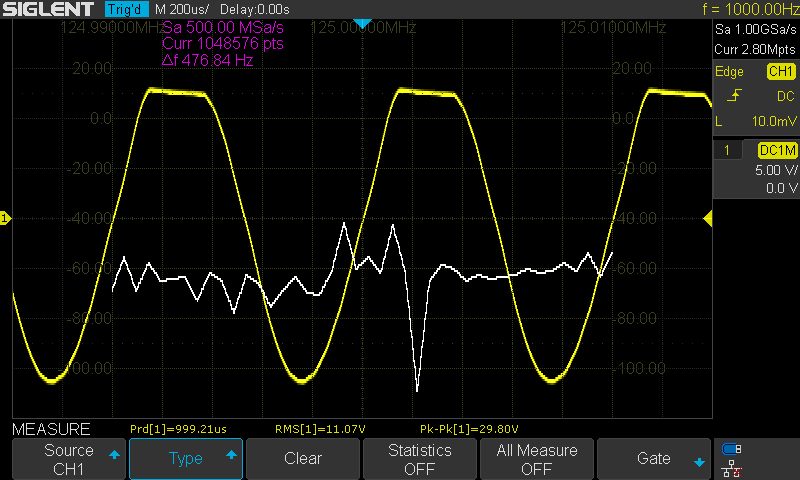Select the yellow CH1 trigger source badge
This screenshot has height=480, width=800.
point(779,72)
